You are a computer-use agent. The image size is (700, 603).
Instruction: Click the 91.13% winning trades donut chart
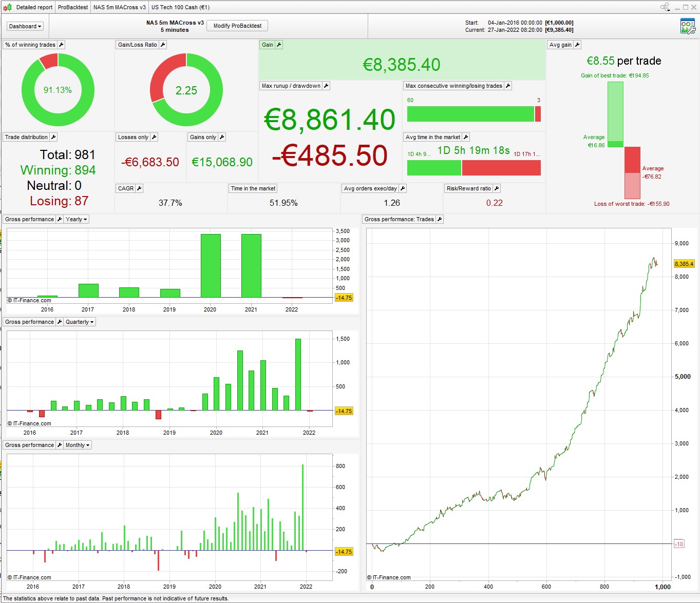(x=58, y=90)
